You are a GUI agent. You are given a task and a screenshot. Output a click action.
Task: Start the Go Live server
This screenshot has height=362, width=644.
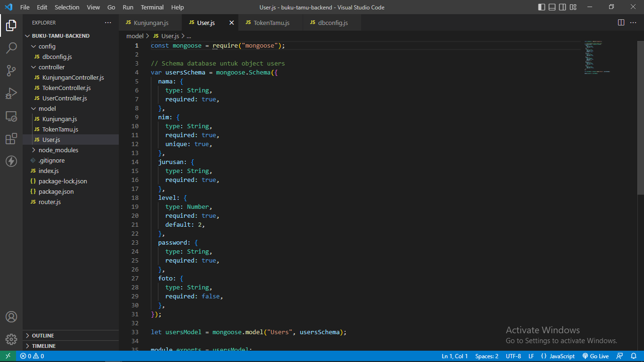595,356
